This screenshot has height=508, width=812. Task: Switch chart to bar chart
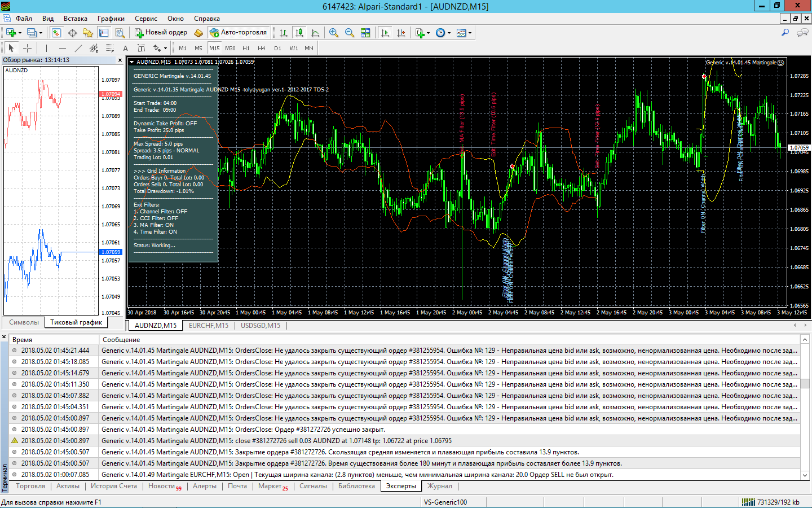pyautogui.click(x=284, y=33)
